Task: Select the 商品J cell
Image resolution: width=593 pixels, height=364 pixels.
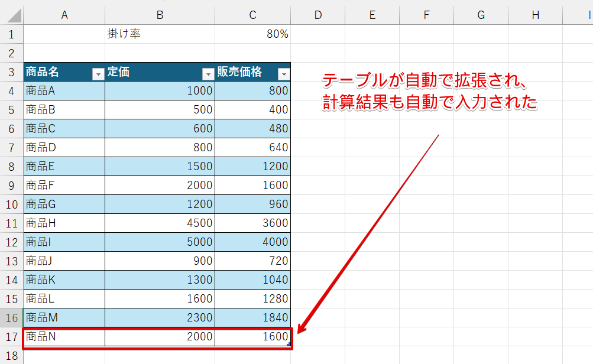Action: (x=64, y=261)
